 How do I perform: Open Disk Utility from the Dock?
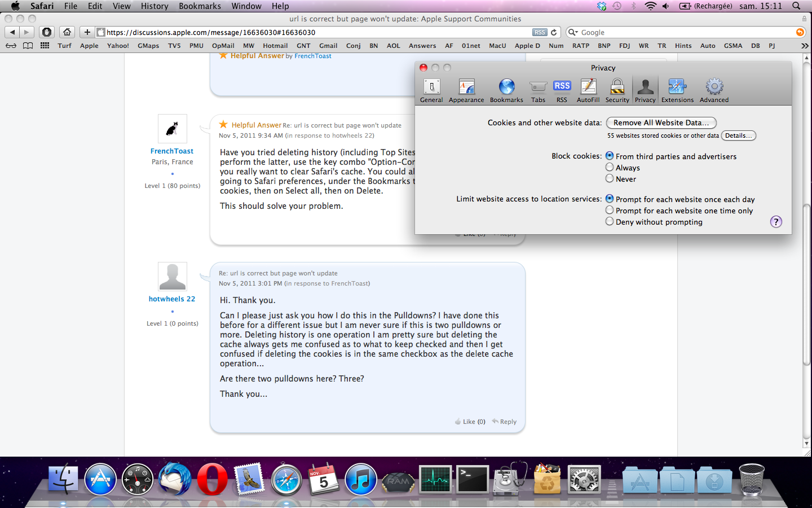(509, 479)
